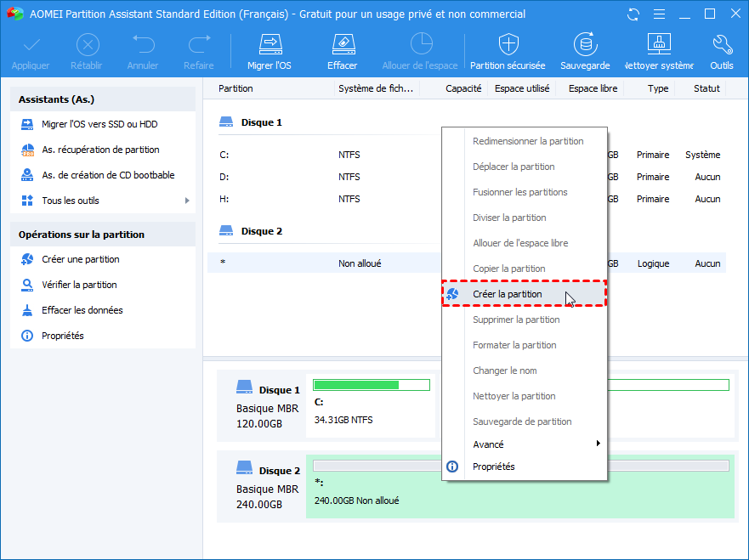Open the hamburger menu in title bar

(659, 14)
